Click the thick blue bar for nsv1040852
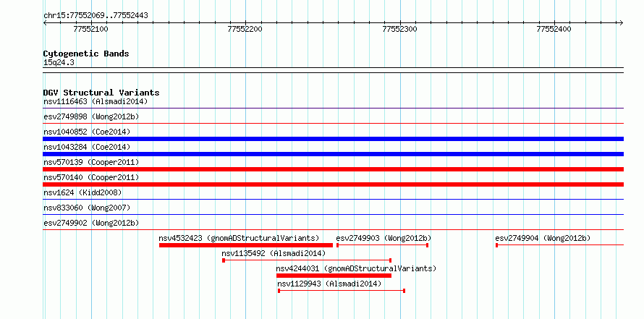The width and height of the screenshot is (644, 319). [334, 139]
